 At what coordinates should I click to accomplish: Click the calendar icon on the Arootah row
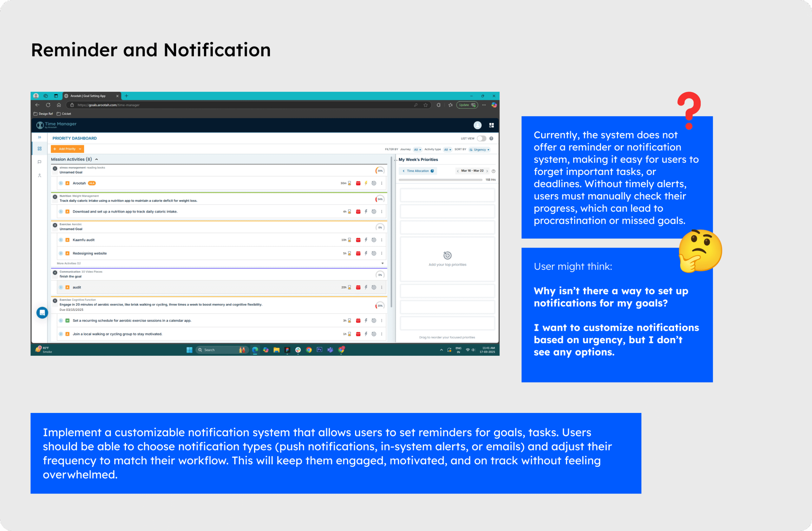tap(358, 183)
